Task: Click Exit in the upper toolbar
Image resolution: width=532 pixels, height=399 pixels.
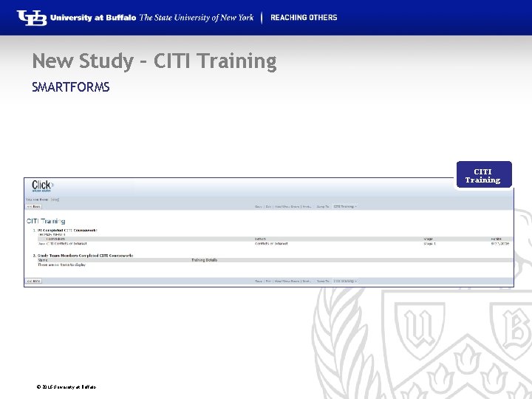Action: 268,207
